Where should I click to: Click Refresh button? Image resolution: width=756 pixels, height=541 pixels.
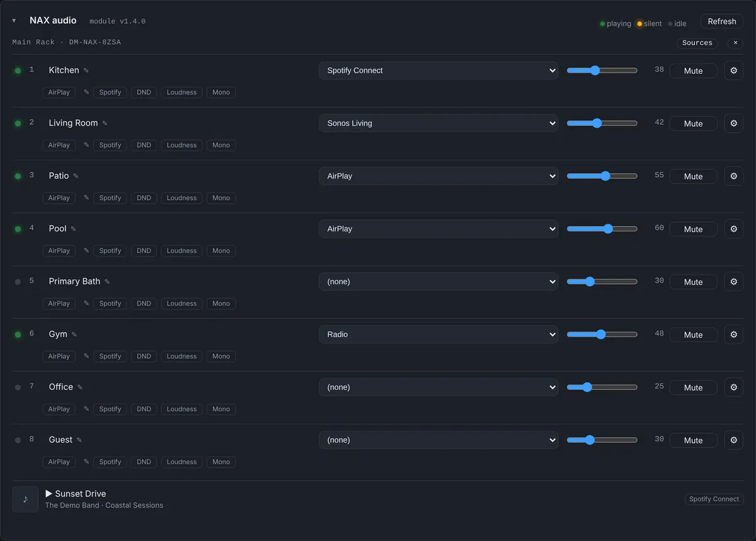coord(722,21)
